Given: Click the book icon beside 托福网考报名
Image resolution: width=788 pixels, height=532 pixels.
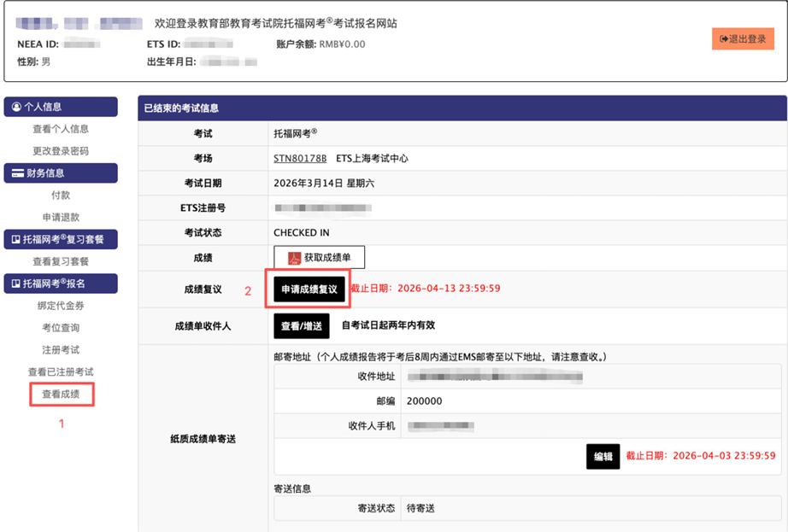Looking at the screenshot, I should point(16,284).
